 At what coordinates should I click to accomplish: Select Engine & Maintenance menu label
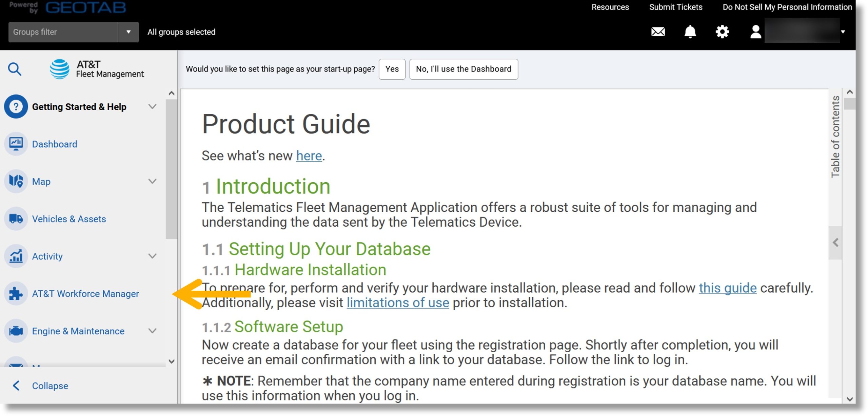[78, 331]
